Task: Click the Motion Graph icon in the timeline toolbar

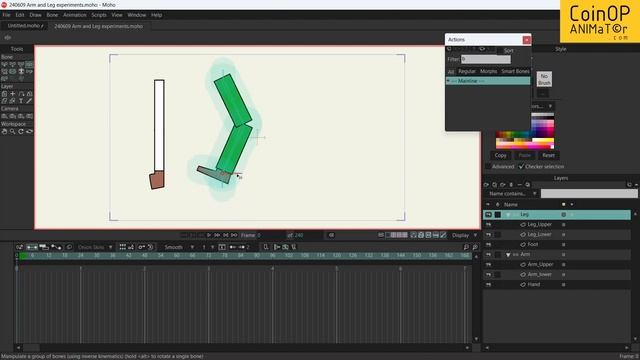Action: coord(56,247)
